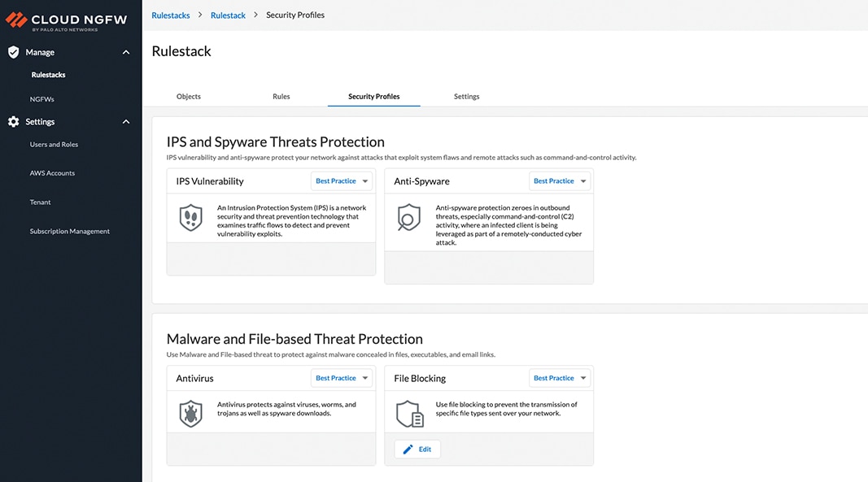Switch to the Objects tab
868x482 pixels.
coord(188,95)
